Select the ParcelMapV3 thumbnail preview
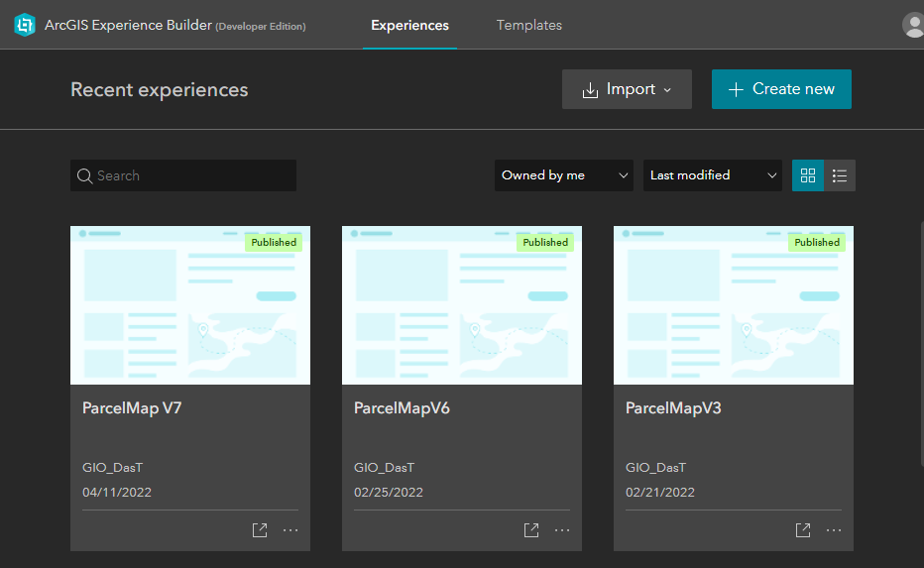Viewport: 924px width, 568px height. 734,305
